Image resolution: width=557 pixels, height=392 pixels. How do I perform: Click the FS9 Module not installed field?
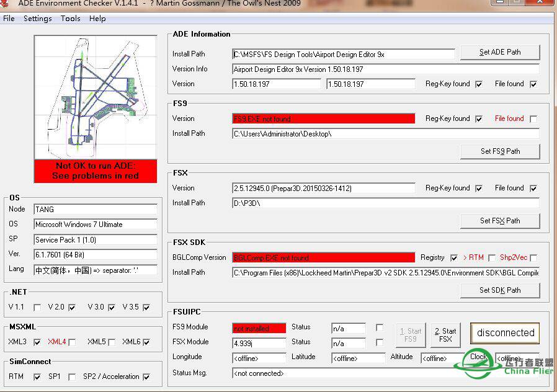click(259, 329)
